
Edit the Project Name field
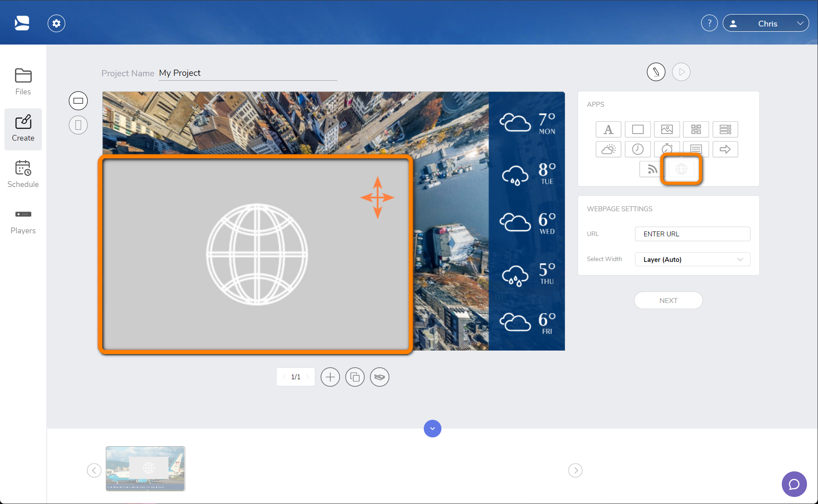point(248,73)
